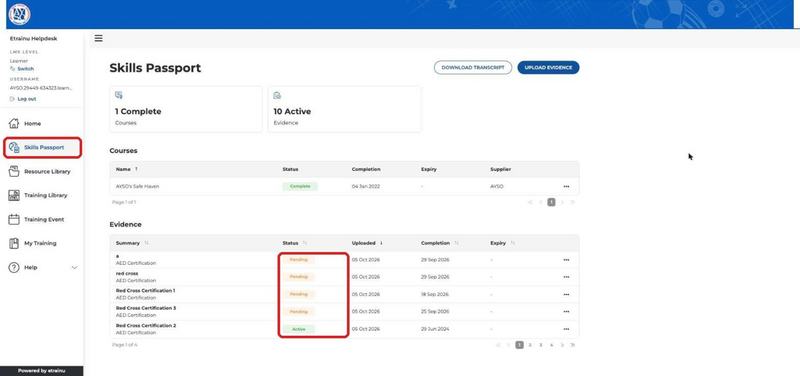Click evidence next page arrow
This screenshot has width=800, height=376.
click(x=562, y=345)
